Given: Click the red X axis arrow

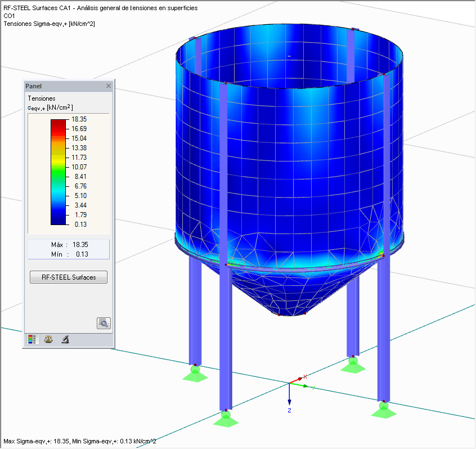Looking at the screenshot, I should [x=297, y=380].
